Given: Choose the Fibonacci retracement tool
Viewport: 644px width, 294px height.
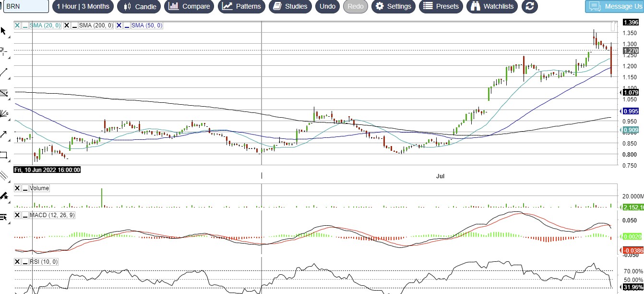Looking at the screenshot, I should [3, 93].
